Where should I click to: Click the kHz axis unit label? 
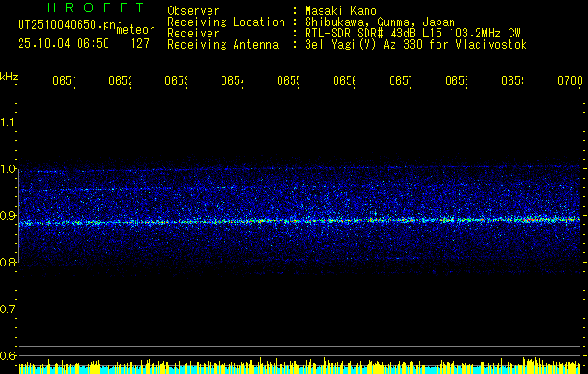click(8, 77)
